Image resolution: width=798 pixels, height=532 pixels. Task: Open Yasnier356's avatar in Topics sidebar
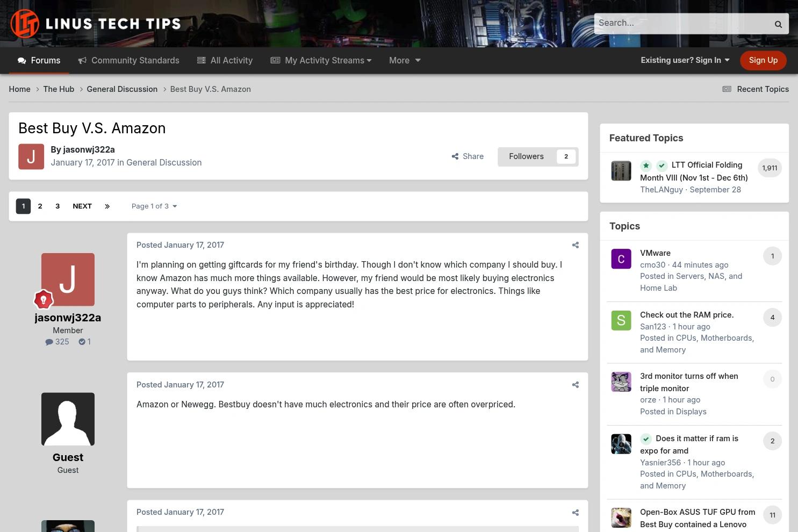point(621,444)
